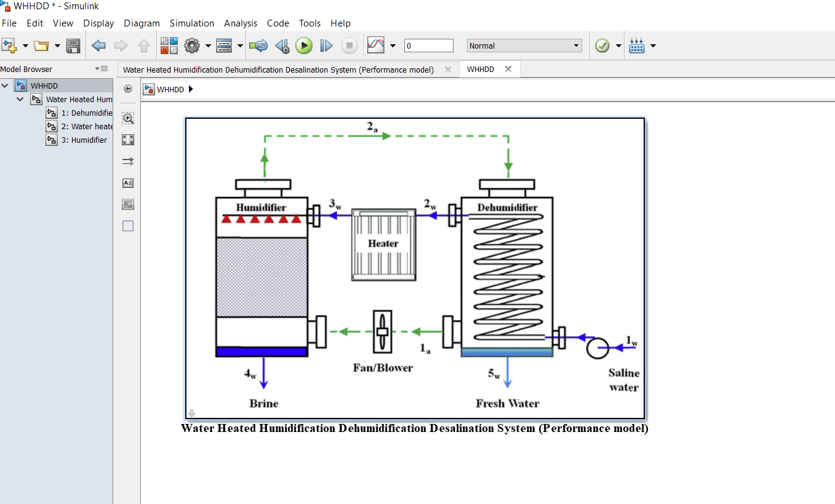Open the stop time dropdown arrow
835x504 pixels.
(x=393, y=46)
